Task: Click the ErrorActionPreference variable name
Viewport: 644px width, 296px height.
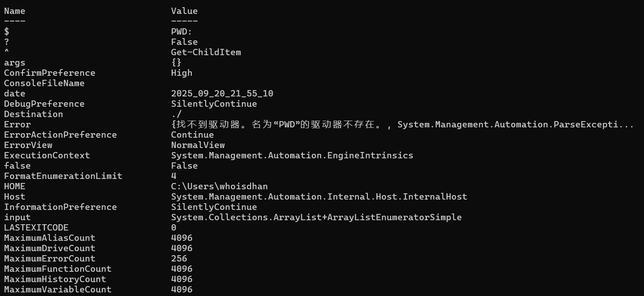Action: (60, 135)
